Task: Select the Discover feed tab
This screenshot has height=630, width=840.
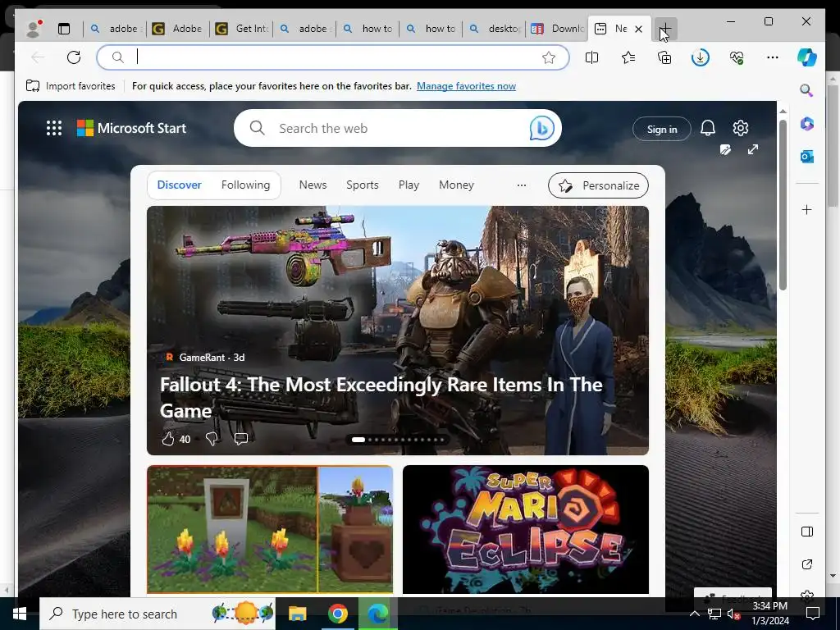Action: click(x=179, y=185)
